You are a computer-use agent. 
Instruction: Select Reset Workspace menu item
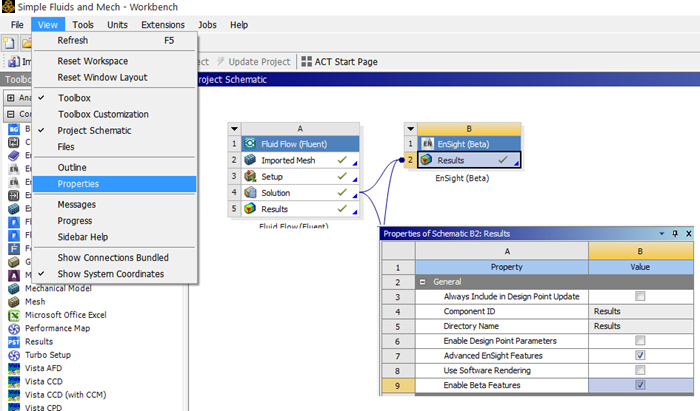tap(114, 61)
